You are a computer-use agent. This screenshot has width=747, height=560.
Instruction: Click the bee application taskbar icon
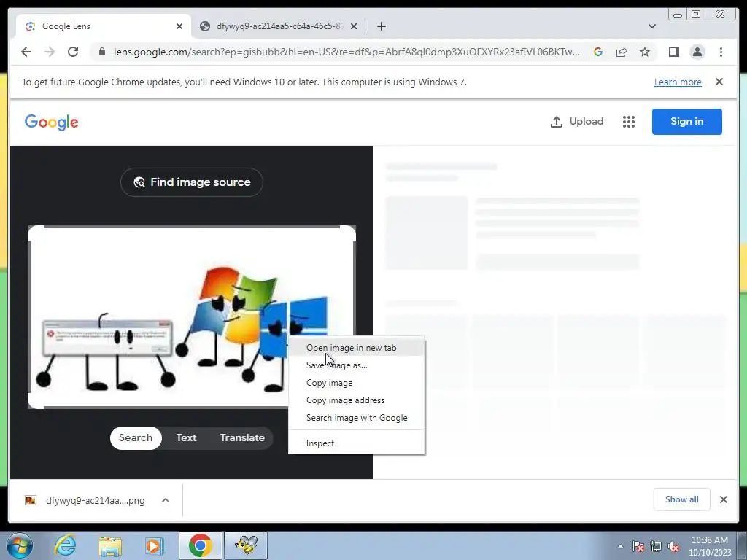246,545
